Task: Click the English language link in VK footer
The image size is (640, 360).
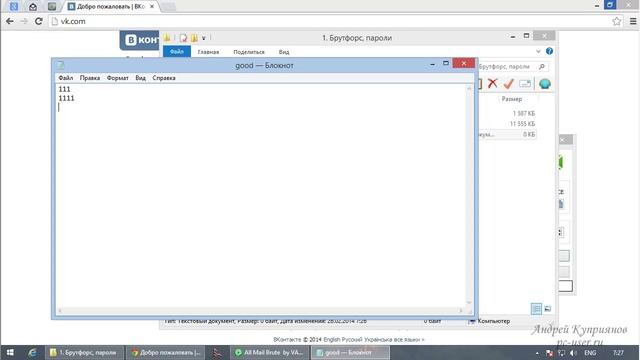Action: 331,340
